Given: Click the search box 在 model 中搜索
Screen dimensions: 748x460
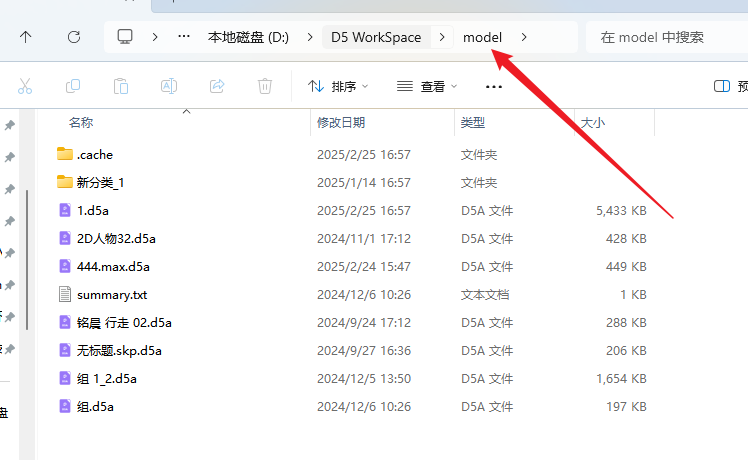Looking at the screenshot, I should pyautogui.click(x=660, y=37).
